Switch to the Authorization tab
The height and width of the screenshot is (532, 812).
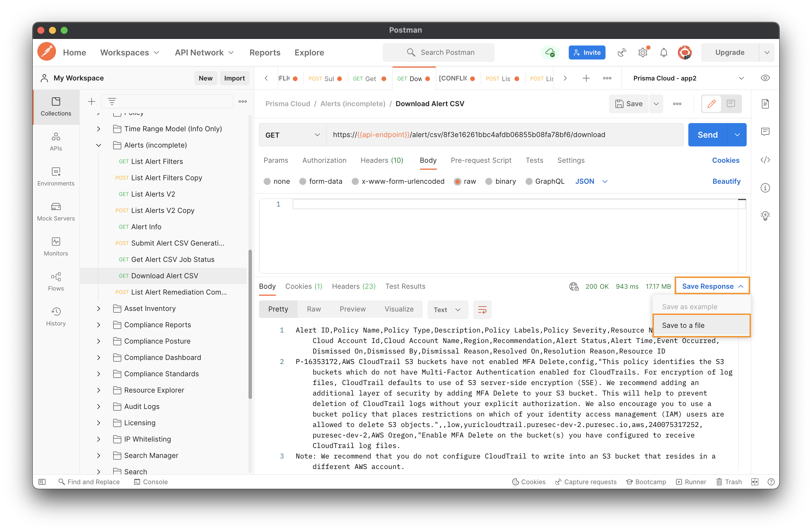[x=324, y=160]
